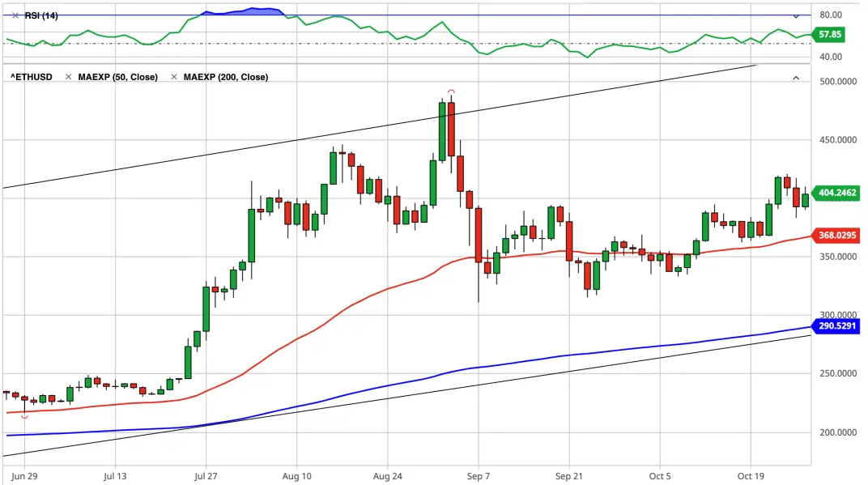Click the blue 200 EMA value tag 290.5291

tap(836, 326)
